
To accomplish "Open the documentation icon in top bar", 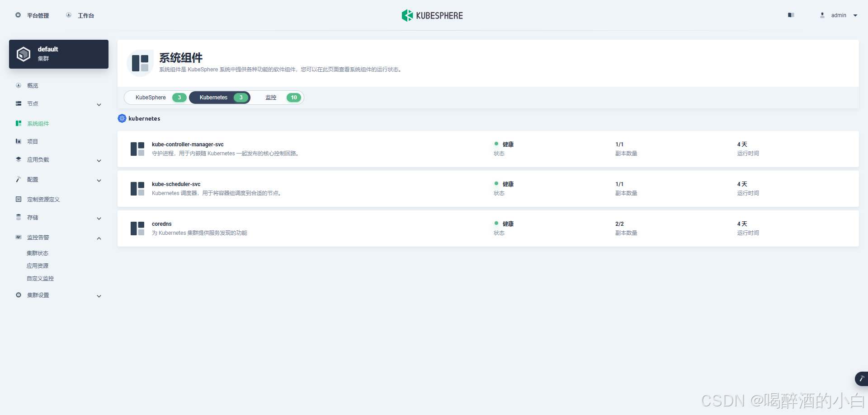I will click(791, 15).
